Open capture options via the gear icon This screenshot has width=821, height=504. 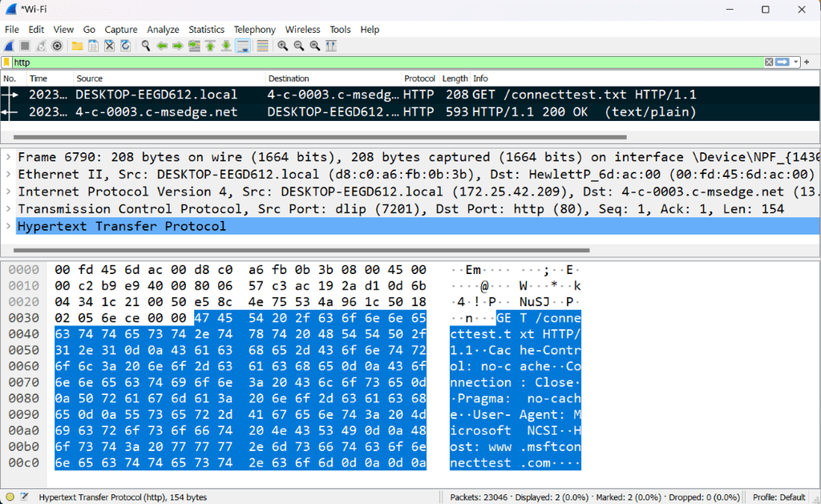(x=56, y=46)
